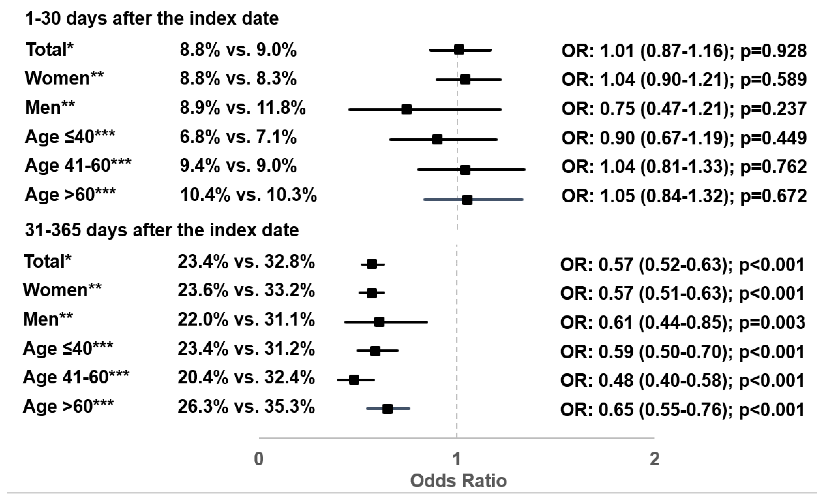Click the "1-30 days after the index date" heading
The image size is (828, 504).
click(152, 18)
